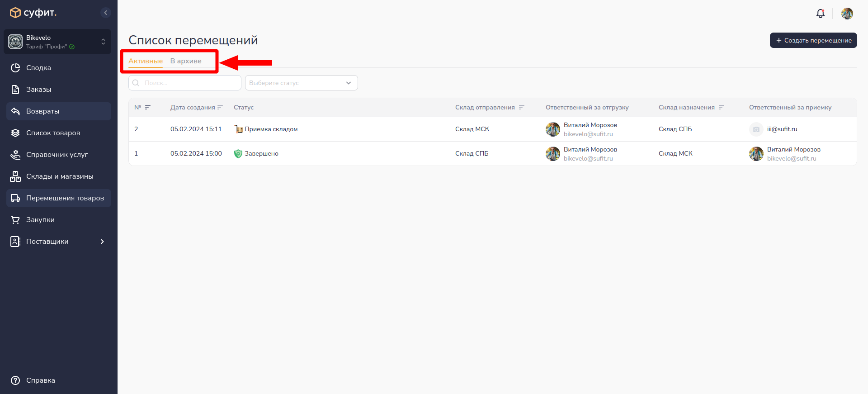This screenshot has width=868, height=394.
Task: Click the date 05.02.2024 15:11
Action: pyautogui.click(x=196, y=129)
